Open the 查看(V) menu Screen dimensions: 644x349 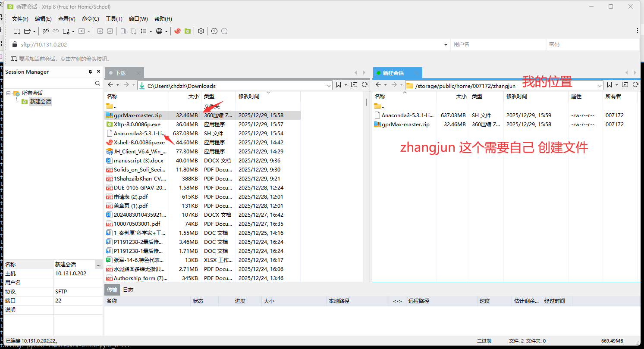coord(67,19)
